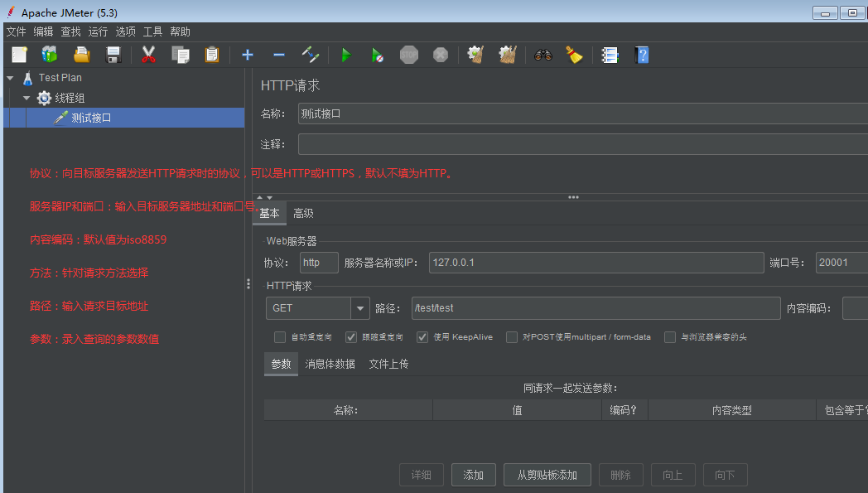Click the Copy icon in toolbar
This screenshot has height=493, width=868.
(181, 55)
